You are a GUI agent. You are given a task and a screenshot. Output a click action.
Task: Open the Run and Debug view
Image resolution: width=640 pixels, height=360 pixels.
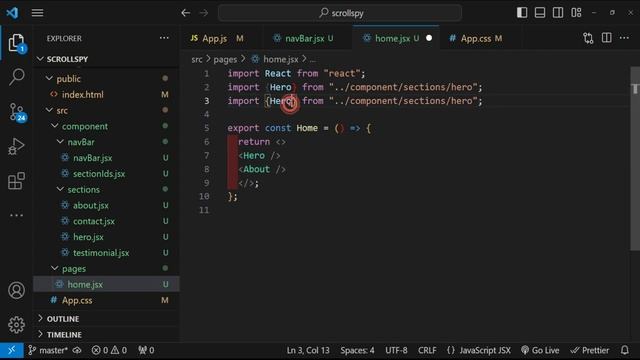(x=16, y=146)
